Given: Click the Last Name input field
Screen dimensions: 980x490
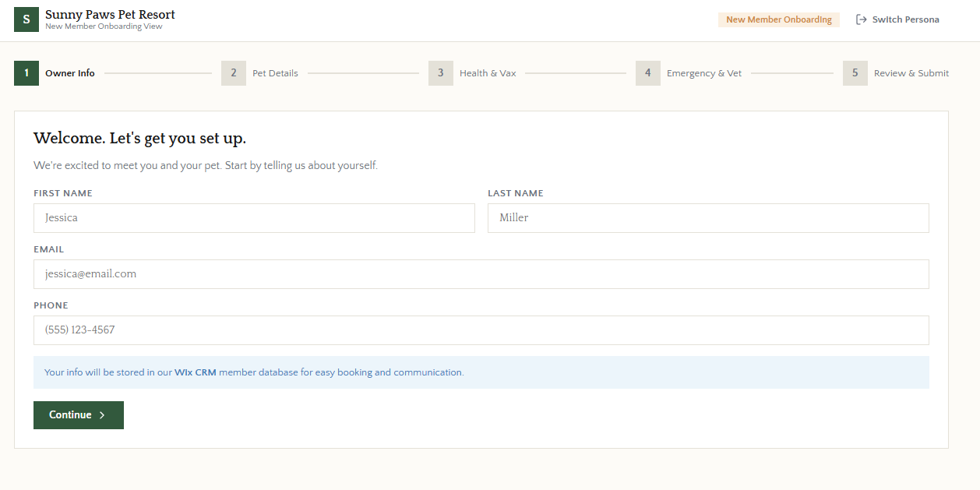Looking at the screenshot, I should coord(708,218).
